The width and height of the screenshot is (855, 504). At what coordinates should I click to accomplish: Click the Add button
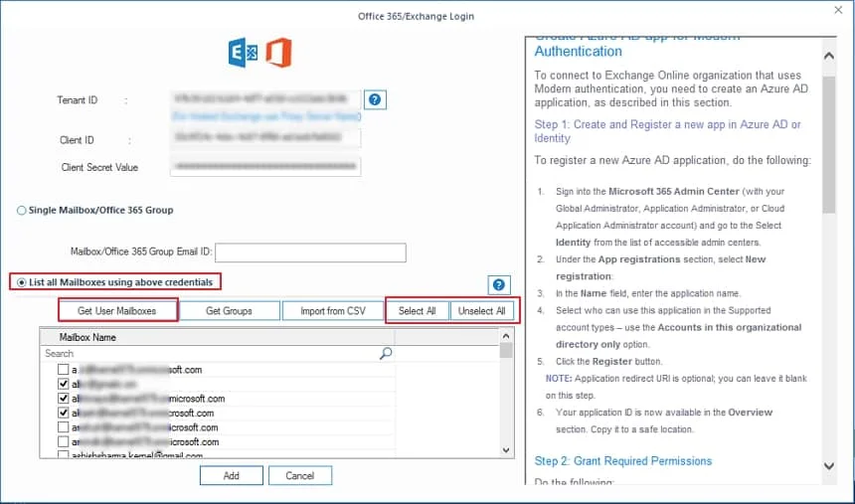(232, 475)
